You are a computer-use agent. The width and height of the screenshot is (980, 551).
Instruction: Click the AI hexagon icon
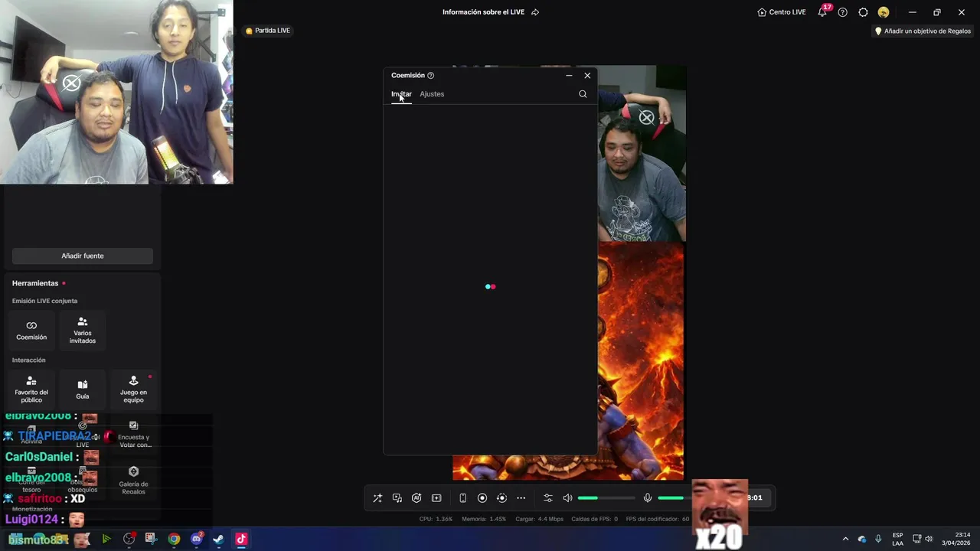(416, 498)
